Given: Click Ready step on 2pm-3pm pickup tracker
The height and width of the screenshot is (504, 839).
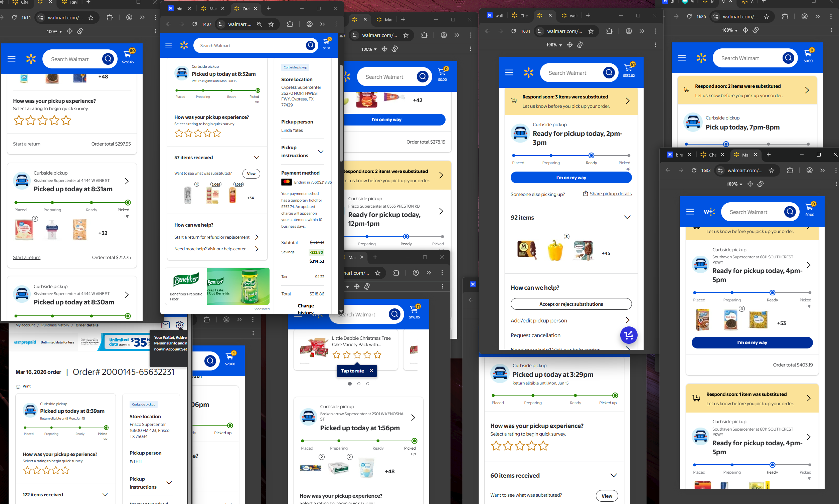Looking at the screenshot, I should (591, 156).
